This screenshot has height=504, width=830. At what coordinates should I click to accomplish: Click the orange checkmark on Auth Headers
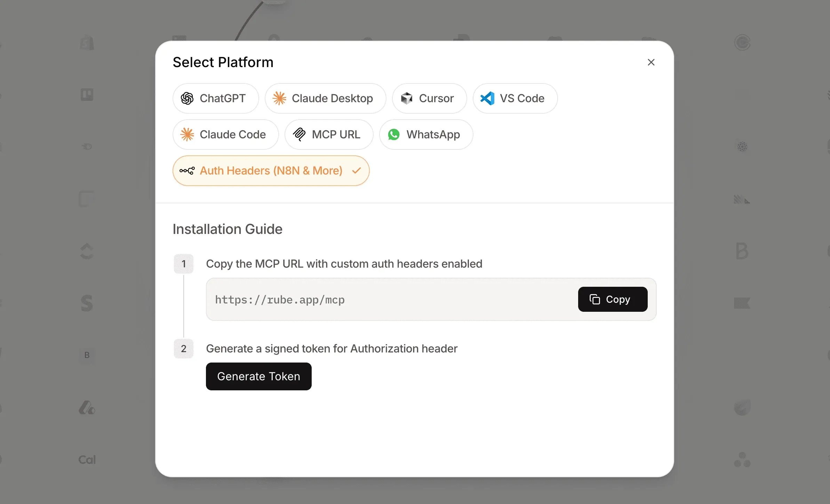point(356,171)
